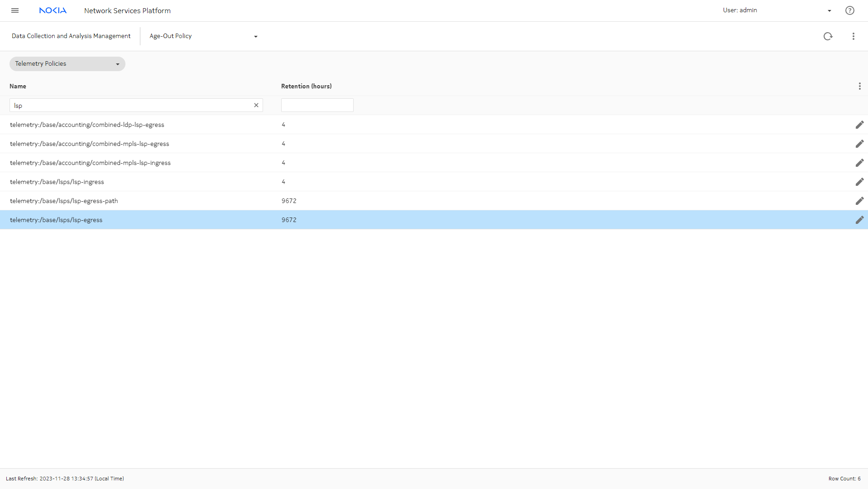Viewport: 868px width, 489px height.
Task: Open the help question mark icon
Action: point(849,10)
